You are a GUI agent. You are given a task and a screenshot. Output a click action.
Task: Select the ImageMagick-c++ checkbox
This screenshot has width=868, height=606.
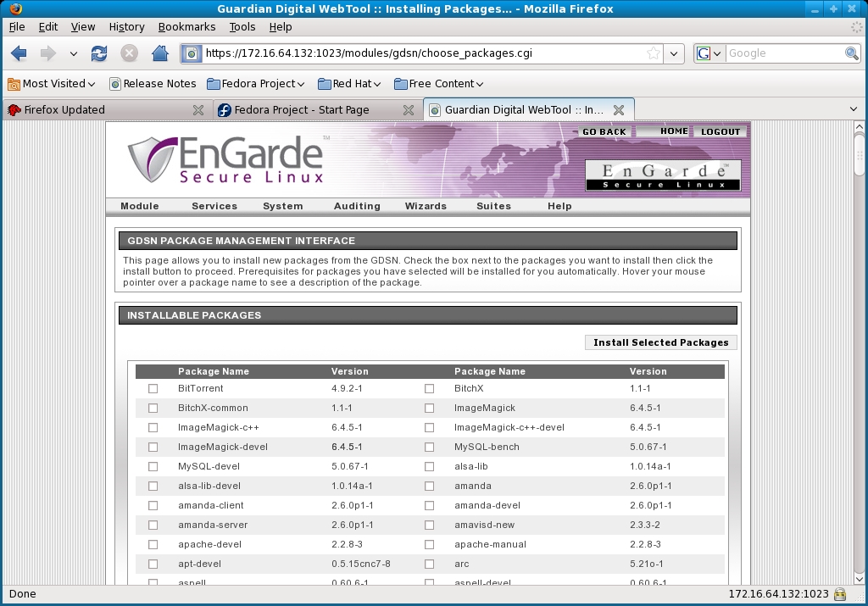coord(153,428)
